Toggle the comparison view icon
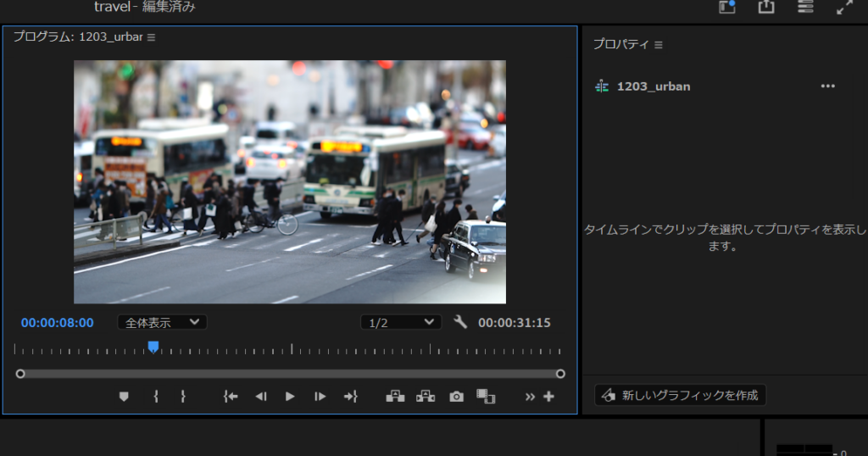 486,396
